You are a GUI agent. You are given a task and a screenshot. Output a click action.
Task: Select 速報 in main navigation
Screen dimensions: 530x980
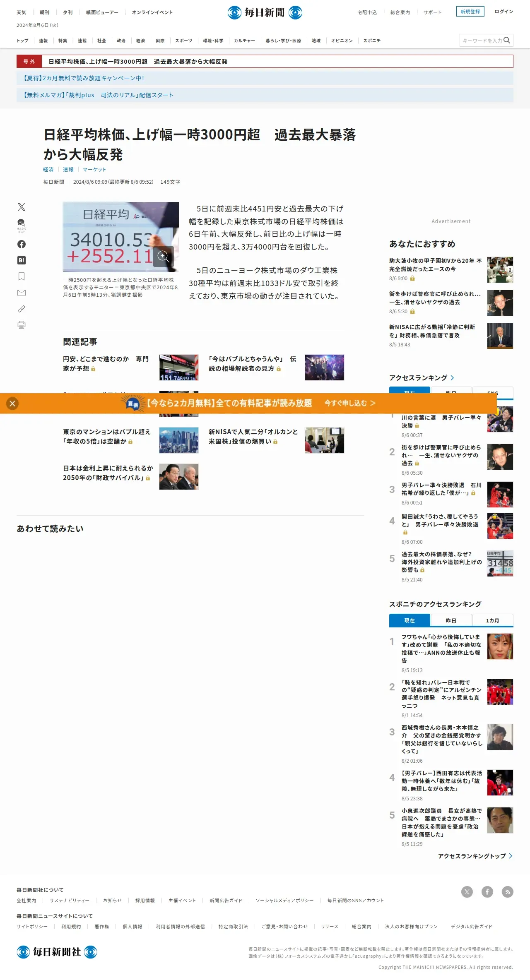click(x=43, y=41)
